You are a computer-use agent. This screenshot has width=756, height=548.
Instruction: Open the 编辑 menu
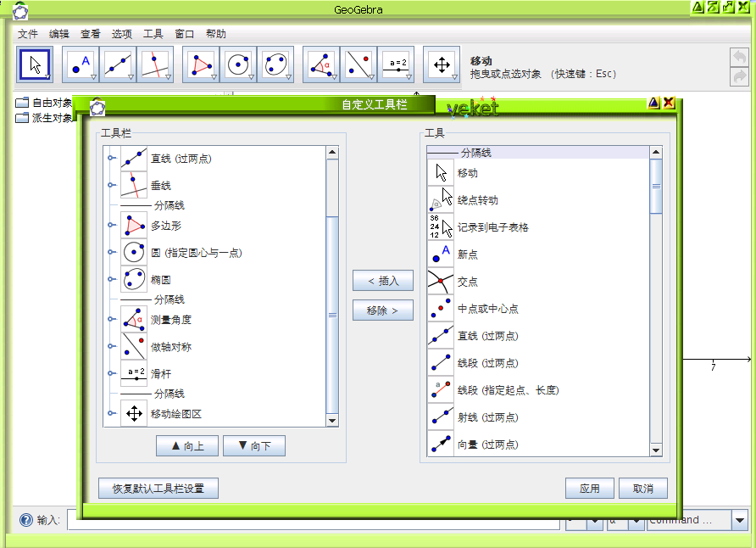pyautogui.click(x=58, y=34)
